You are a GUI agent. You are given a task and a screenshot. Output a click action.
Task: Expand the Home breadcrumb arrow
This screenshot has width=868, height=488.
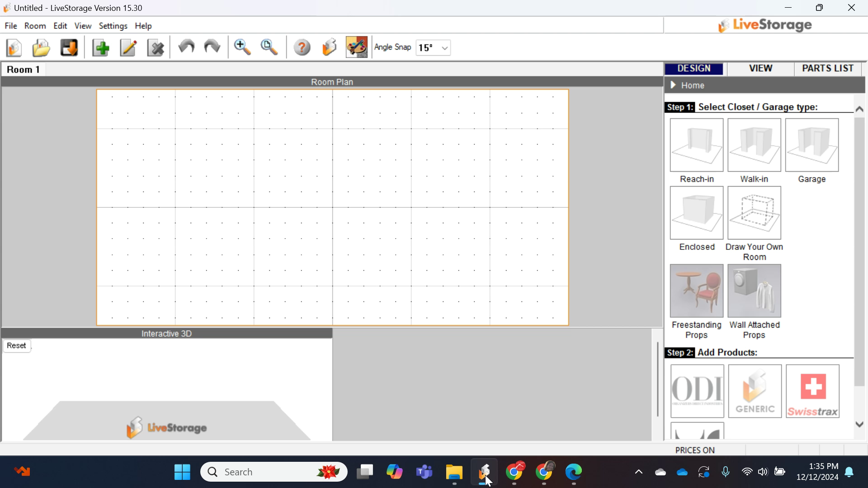click(673, 85)
